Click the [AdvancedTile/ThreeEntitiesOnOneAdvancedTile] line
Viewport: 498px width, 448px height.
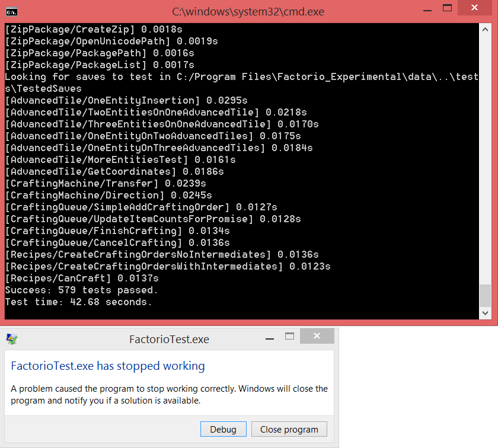162,124
